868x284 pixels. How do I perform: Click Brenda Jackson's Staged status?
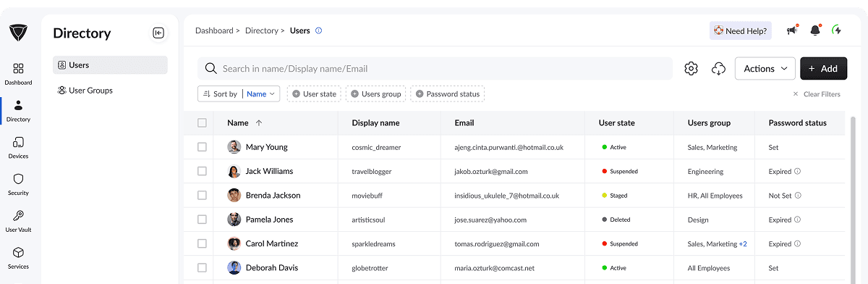tap(615, 196)
